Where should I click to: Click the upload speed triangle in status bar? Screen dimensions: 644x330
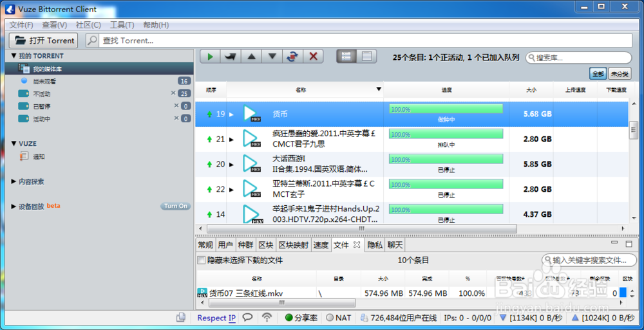pos(575,317)
